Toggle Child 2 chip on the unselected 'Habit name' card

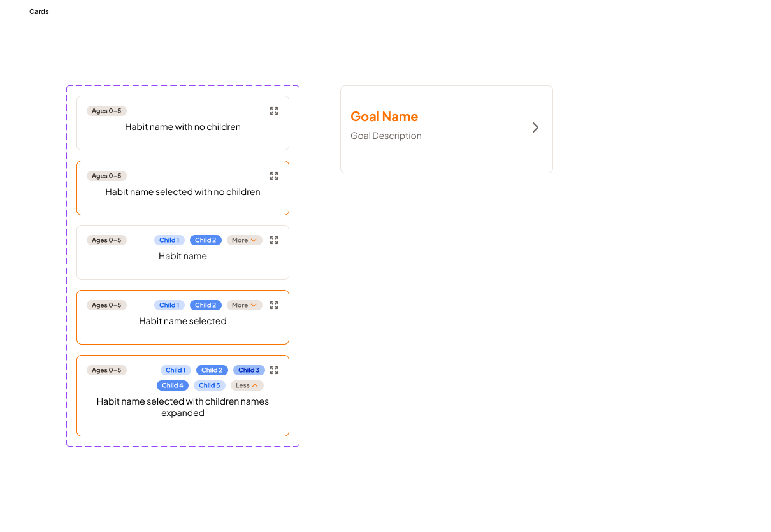[206, 240]
